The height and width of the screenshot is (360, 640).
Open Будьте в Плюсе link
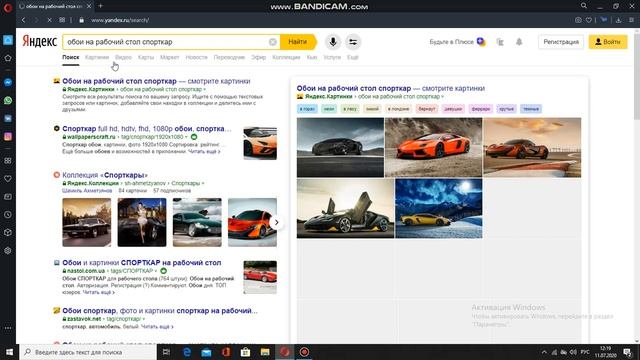pyautogui.click(x=457, y=42)
